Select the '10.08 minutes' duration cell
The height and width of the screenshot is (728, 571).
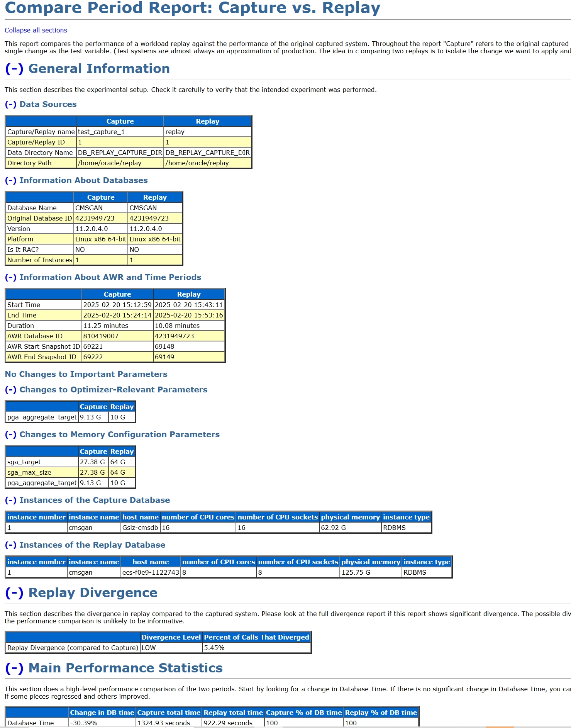(189, 326)
